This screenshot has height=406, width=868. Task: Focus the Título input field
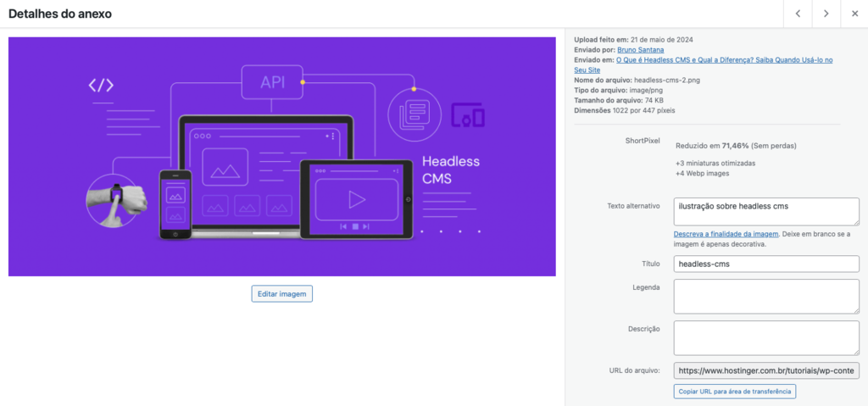click(766, 264)
